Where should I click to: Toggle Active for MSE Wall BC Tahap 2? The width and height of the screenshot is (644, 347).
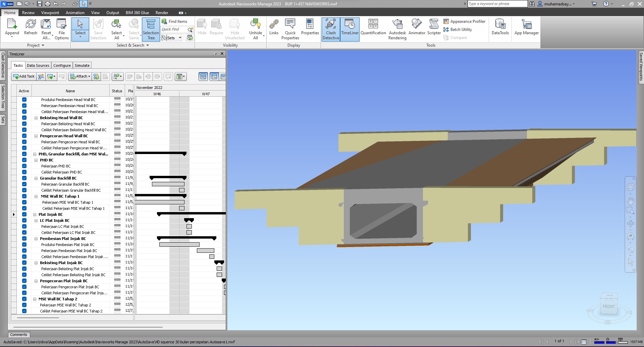tap(24, 299)
